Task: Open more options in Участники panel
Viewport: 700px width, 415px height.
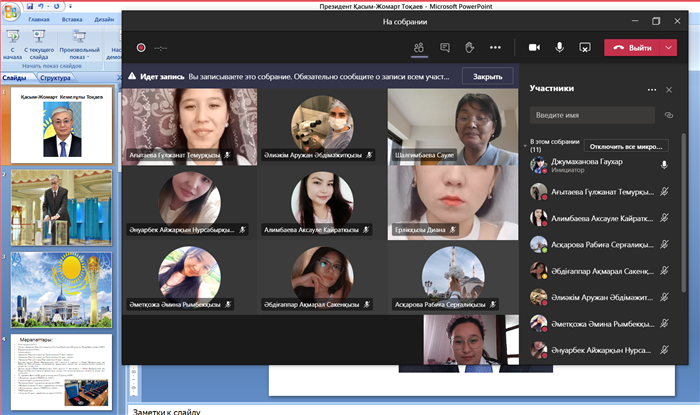Action: point(652,90)
